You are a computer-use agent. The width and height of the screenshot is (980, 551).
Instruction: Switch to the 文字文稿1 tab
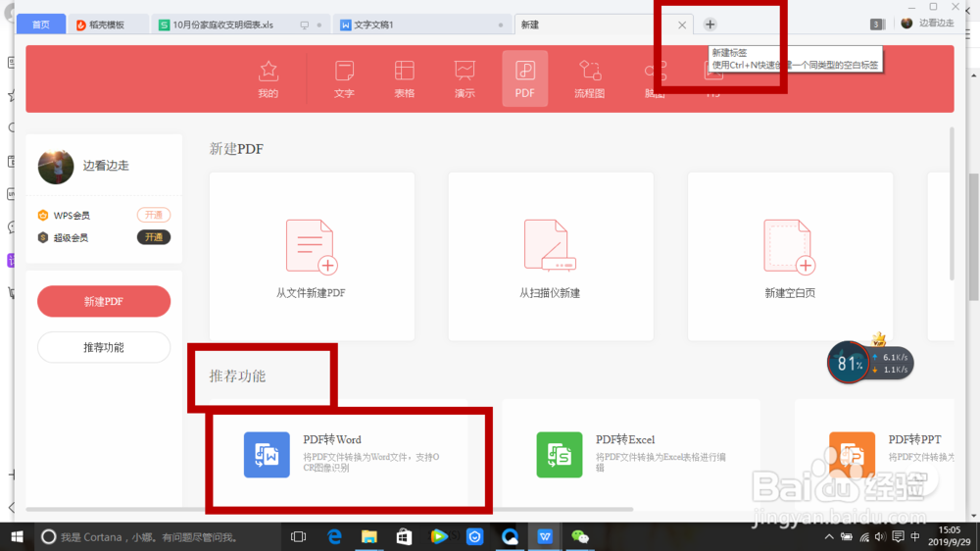[422, 25]
